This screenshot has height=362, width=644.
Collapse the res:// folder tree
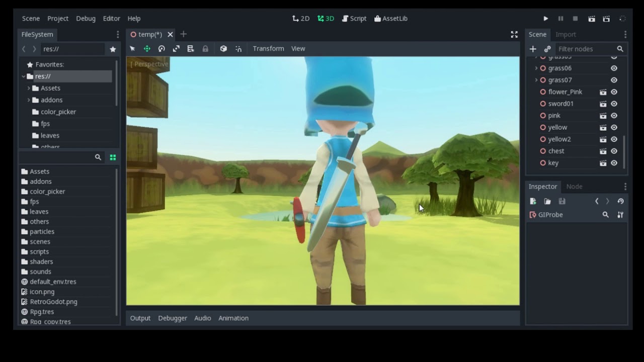coord(24,76)
